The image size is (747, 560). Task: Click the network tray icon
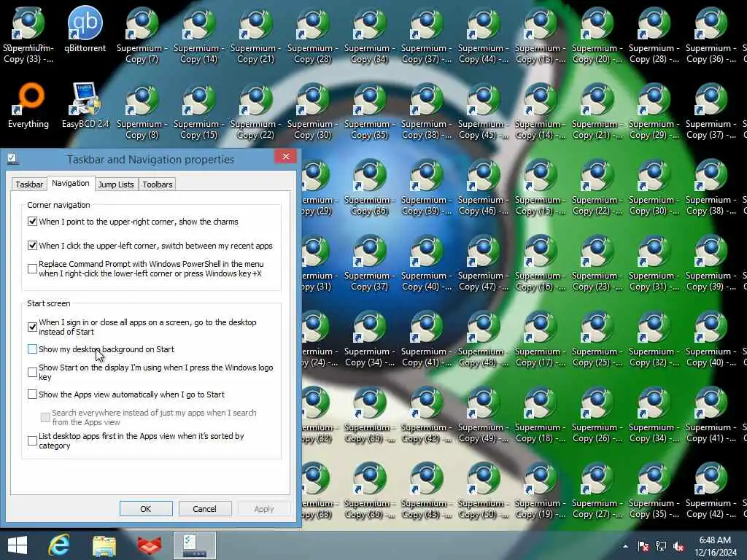661,546
